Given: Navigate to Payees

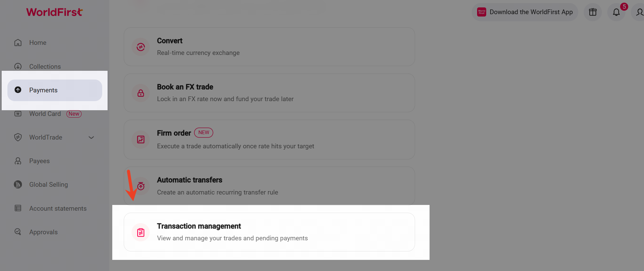Looking at the screenshot, I should (x=39, y=161).
